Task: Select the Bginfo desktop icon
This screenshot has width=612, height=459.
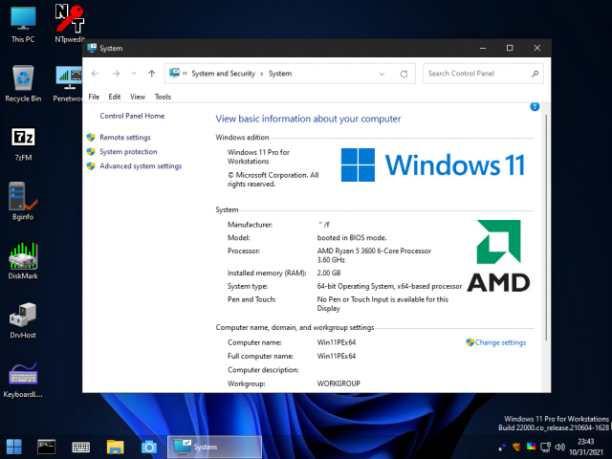Action: tap(23, 201)
